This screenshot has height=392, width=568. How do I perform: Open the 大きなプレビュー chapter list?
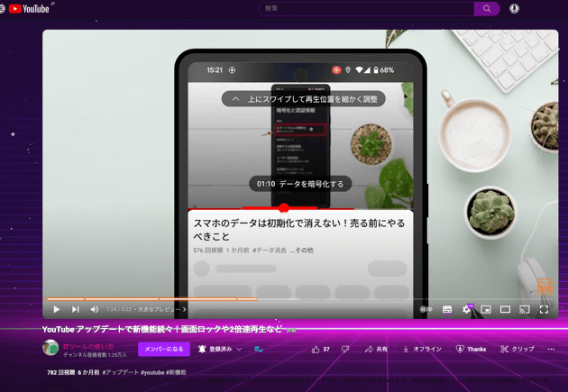[162, 309]
